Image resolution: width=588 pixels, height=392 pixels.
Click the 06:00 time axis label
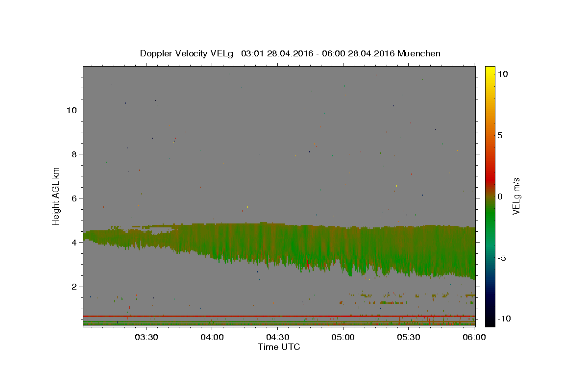pyautogui.click(x=474, y=337)
